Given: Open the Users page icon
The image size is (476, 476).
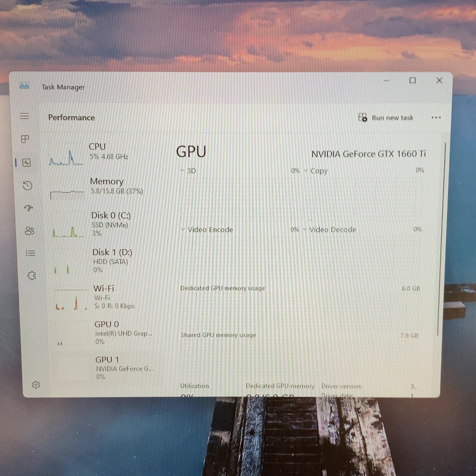Looking at the screenshot, I should tap(30, 231).
